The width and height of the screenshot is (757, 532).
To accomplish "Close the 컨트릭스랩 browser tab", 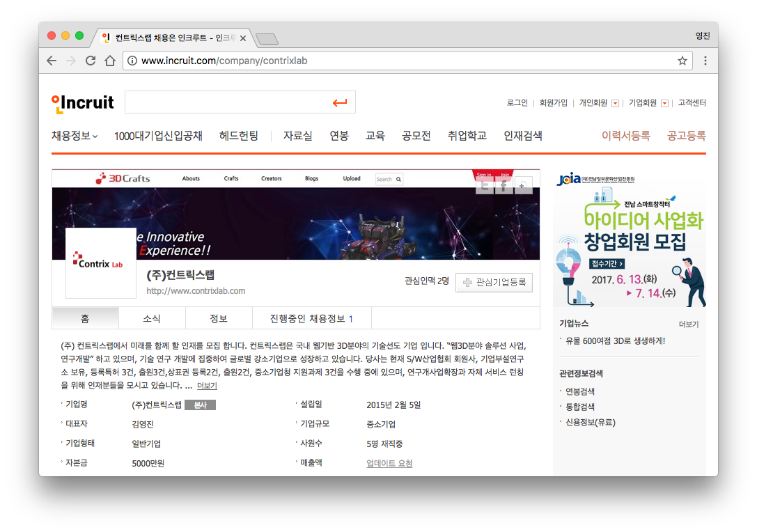I will pyautogui.click(x=243, y=38).
